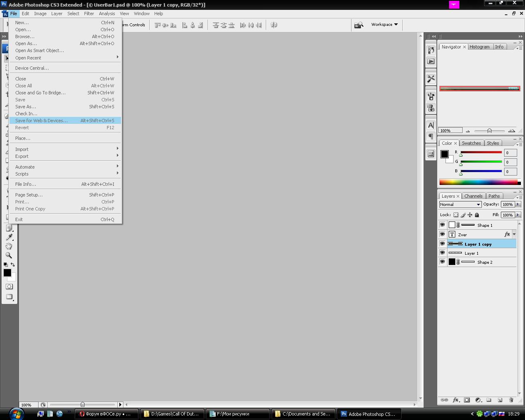525x420 pixels.
Task: Hide the Shape 2 layer
Action: (442, 262)
